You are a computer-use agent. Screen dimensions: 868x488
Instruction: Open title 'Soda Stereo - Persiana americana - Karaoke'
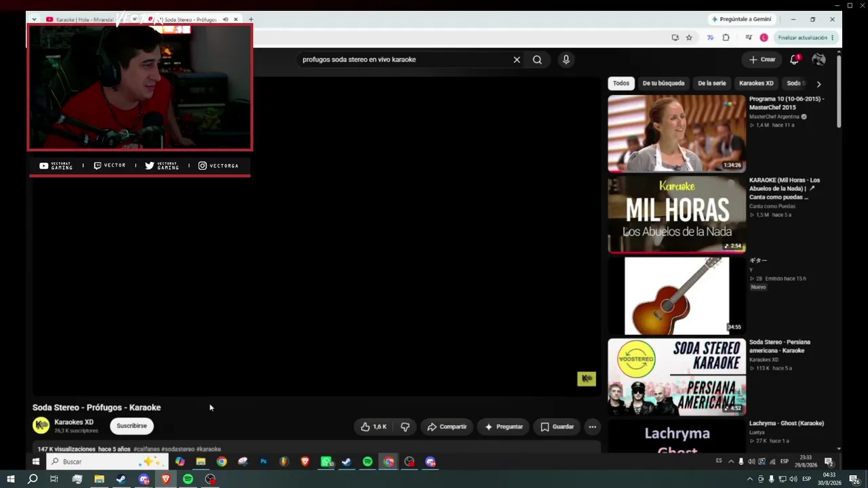tap(780, 346)
